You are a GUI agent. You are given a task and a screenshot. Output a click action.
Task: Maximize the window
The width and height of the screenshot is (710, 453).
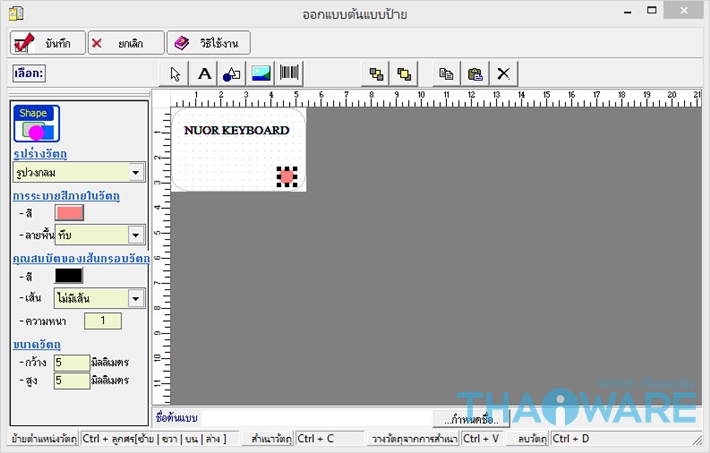[x=652, y=11]
